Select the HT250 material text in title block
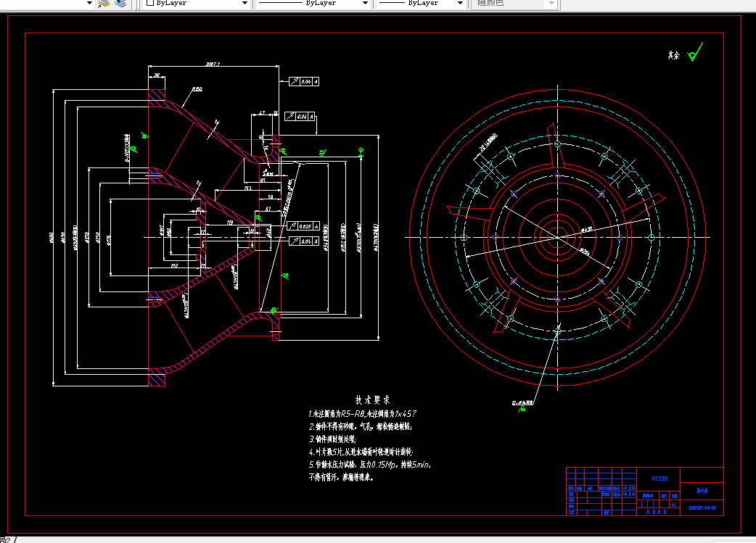 (x=659, y=478)
